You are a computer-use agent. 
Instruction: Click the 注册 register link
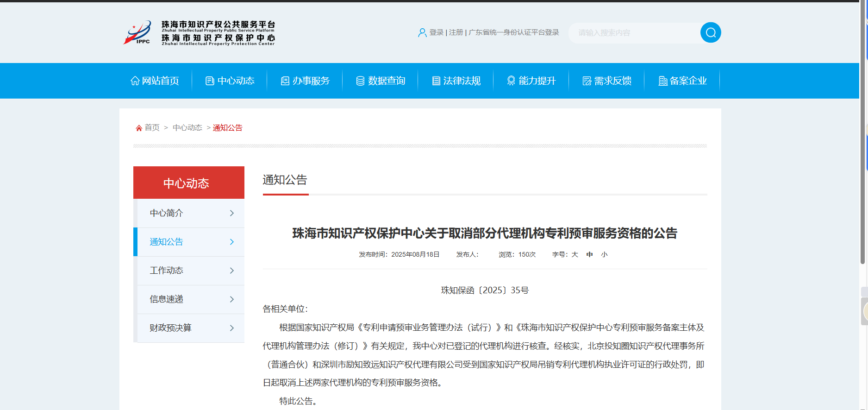456,32
